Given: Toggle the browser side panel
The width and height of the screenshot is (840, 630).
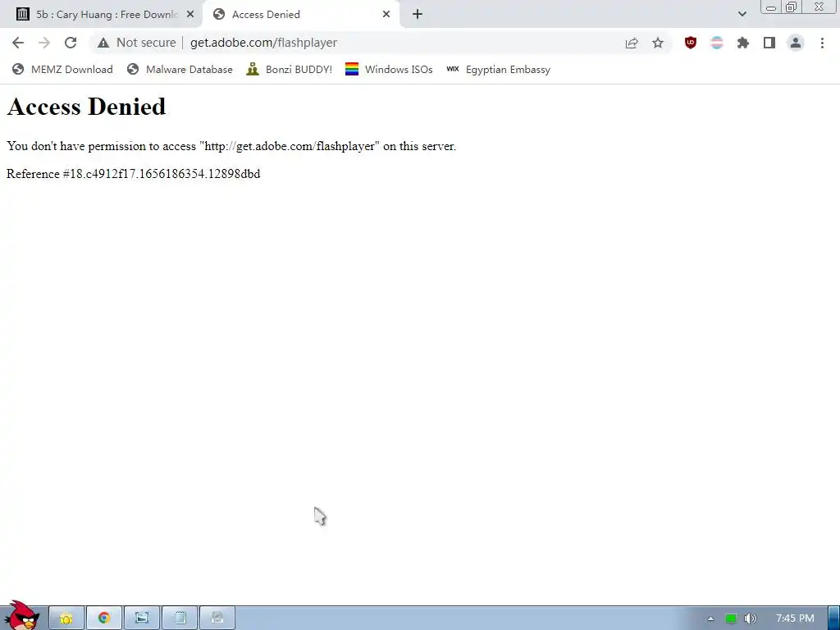Looking at the screenshot, I should pyautogui.click(x=769, y=43).
